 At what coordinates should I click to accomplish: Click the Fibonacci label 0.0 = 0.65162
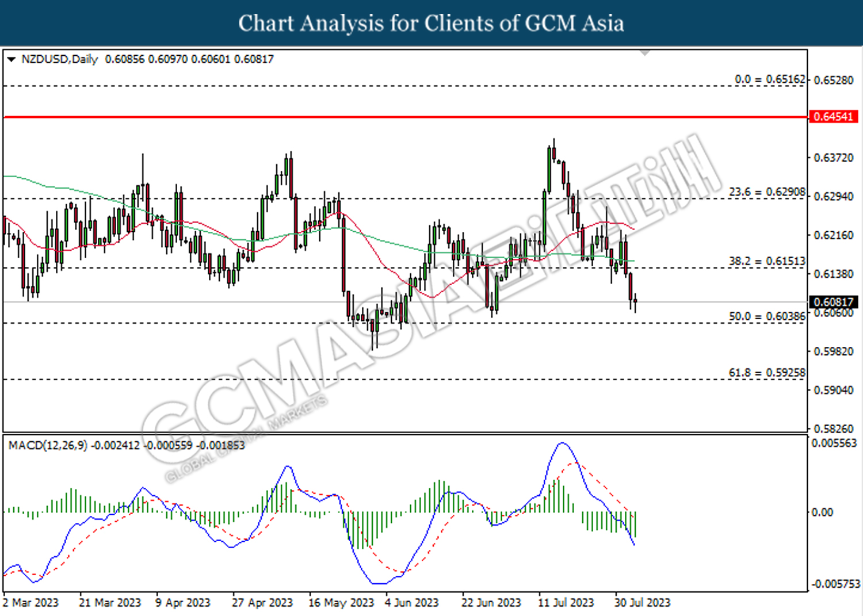(770, 79)
